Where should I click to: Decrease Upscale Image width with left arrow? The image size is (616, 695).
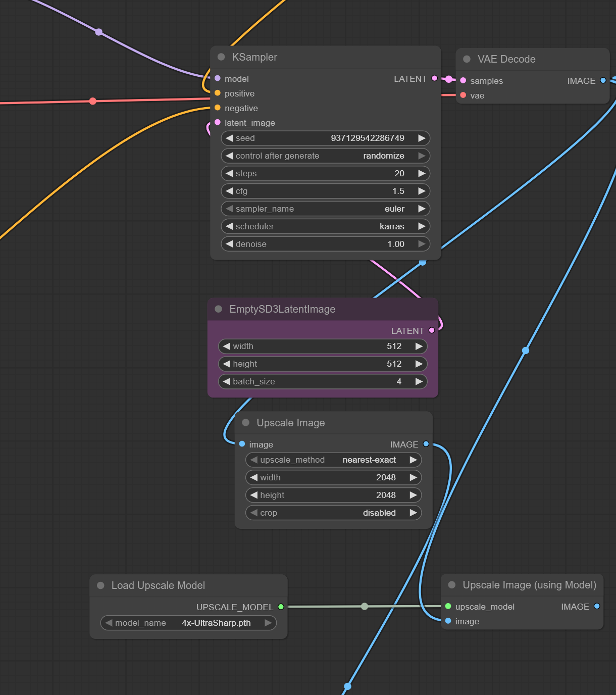point(254,477)
